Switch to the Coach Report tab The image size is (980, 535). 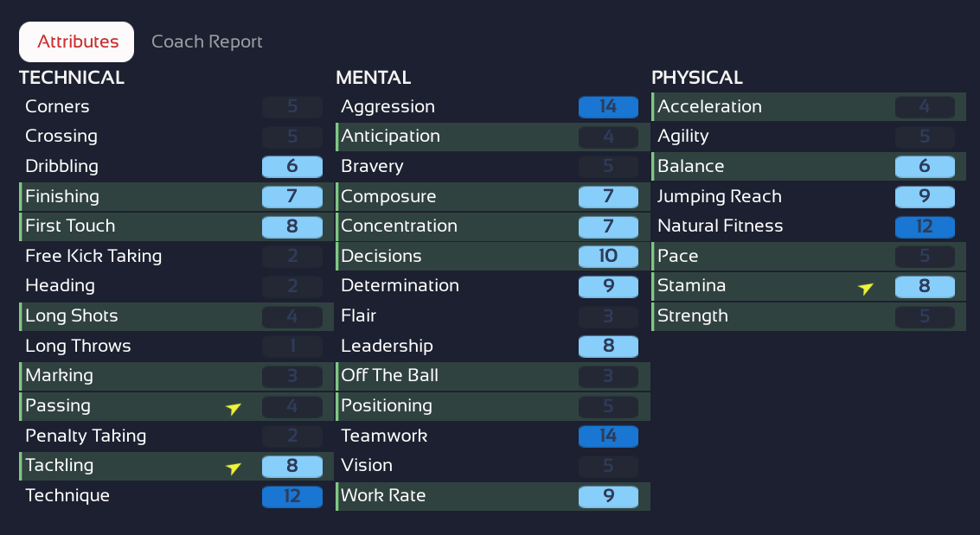[x=207, y=41]
